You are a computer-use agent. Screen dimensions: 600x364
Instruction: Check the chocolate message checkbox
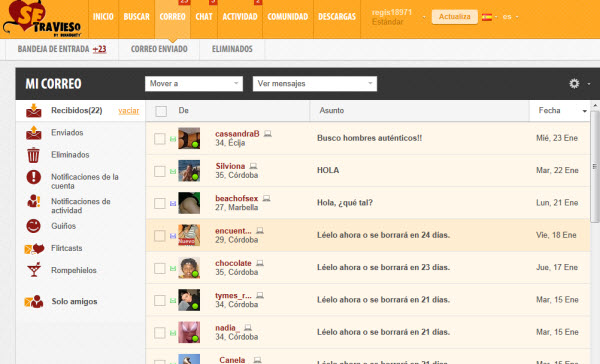tap(160, 268)
